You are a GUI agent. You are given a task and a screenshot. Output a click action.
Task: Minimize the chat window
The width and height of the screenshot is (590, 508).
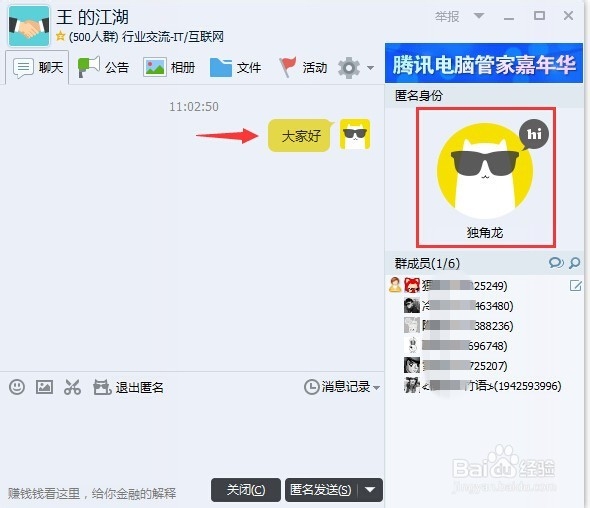pyautogui.click(x=509, y=17)
